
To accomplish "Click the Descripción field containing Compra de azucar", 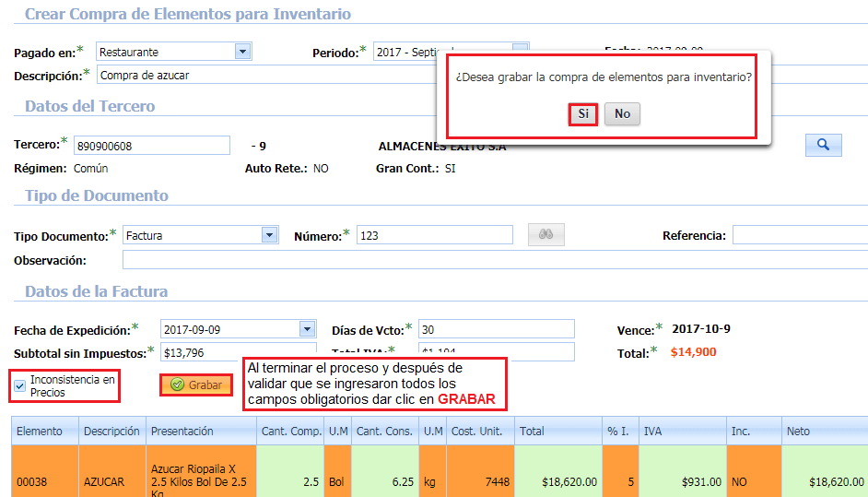I will click(265, 75).
